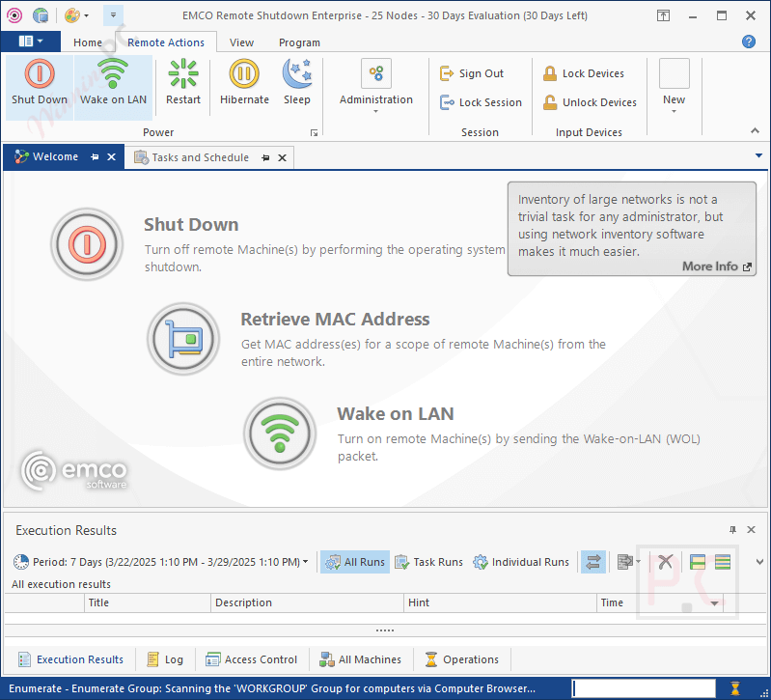Click the green striped rows view icon

(x=723, y=562)
